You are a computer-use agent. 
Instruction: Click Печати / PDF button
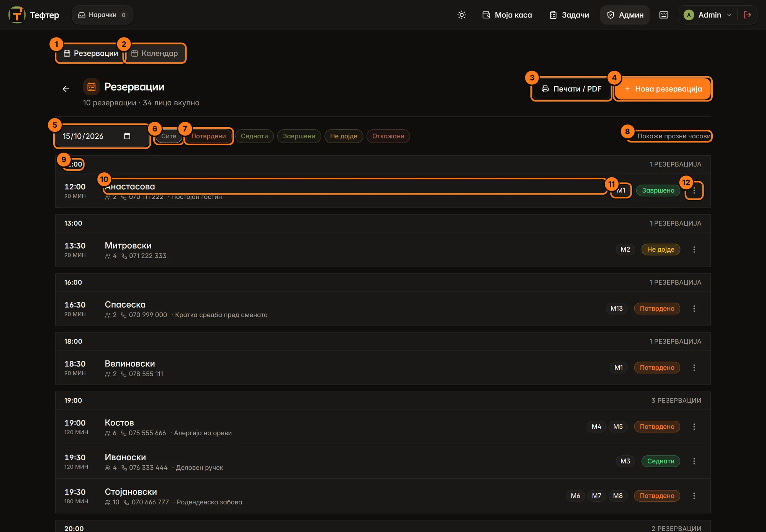pos(571,89)
